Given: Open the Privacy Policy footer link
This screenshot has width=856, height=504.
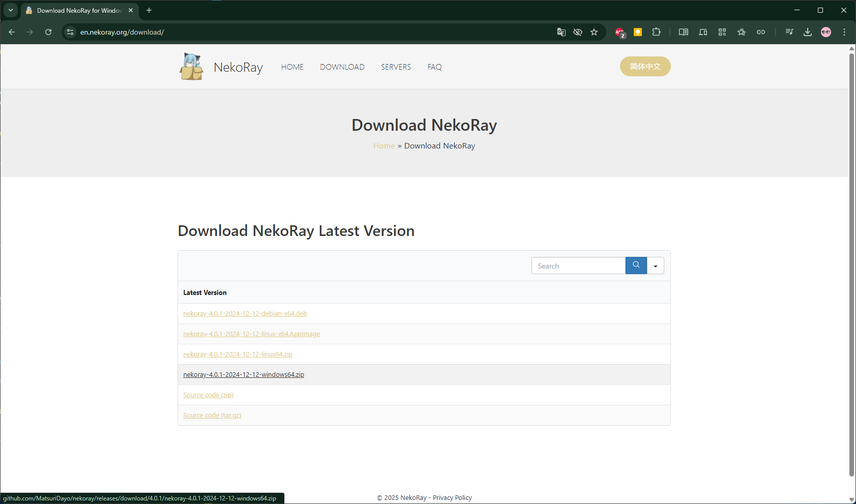Looking at the screenshot, I should 452,498.
